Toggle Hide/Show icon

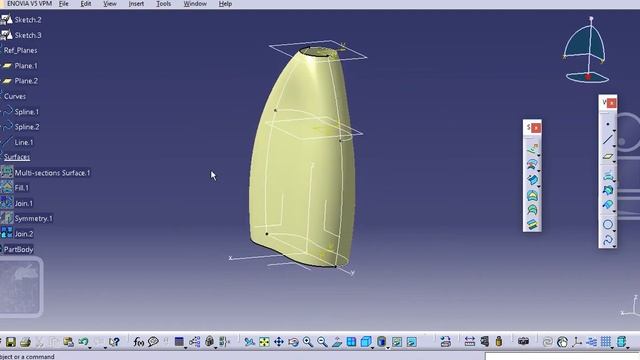click(397, 342)
